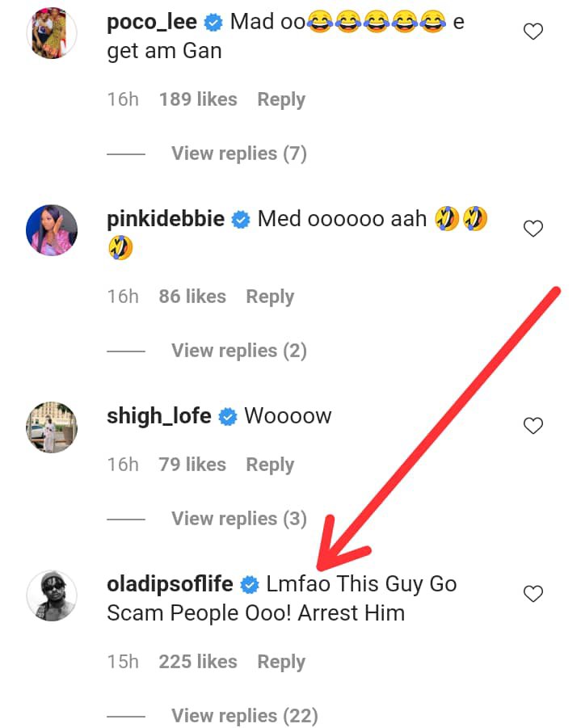Click the verified badge next to poco_lee
This screenshot has width=581, height=728.
click(x=212, y=22)
